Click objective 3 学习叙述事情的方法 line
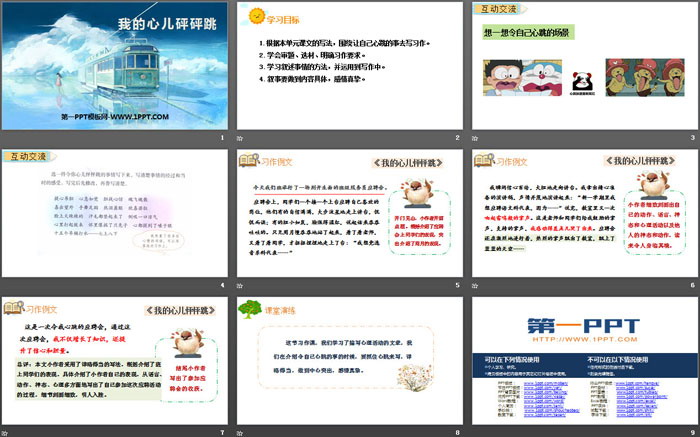This screenshot has height=437, width=700. click(322, 67)
